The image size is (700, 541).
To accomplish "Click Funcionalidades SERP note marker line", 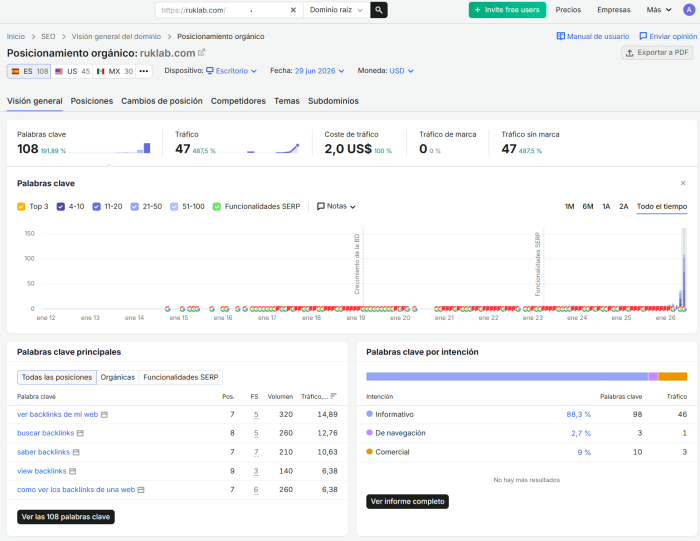I will (543, 268).
